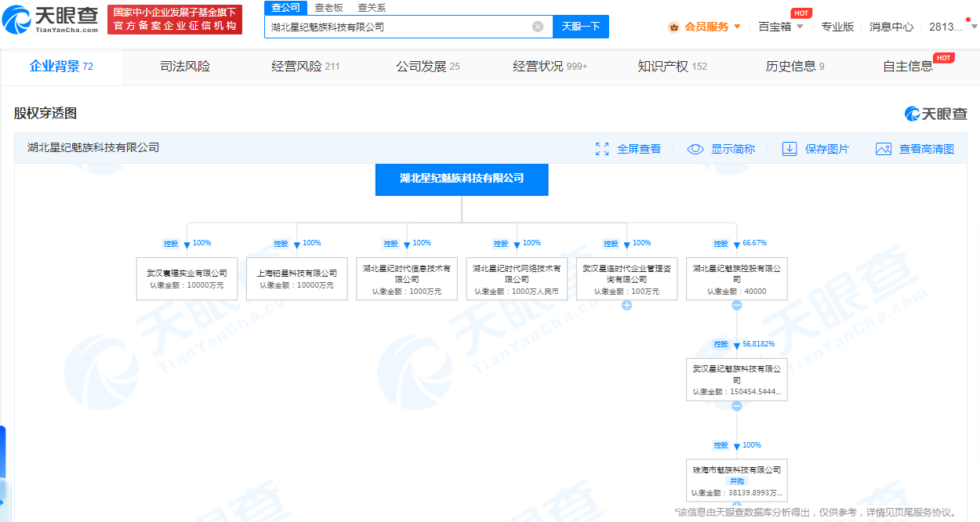980x522 pixels.
Task: Click the red 国家中小企业发展子基金旗下 banner
Action: point(175,19)
